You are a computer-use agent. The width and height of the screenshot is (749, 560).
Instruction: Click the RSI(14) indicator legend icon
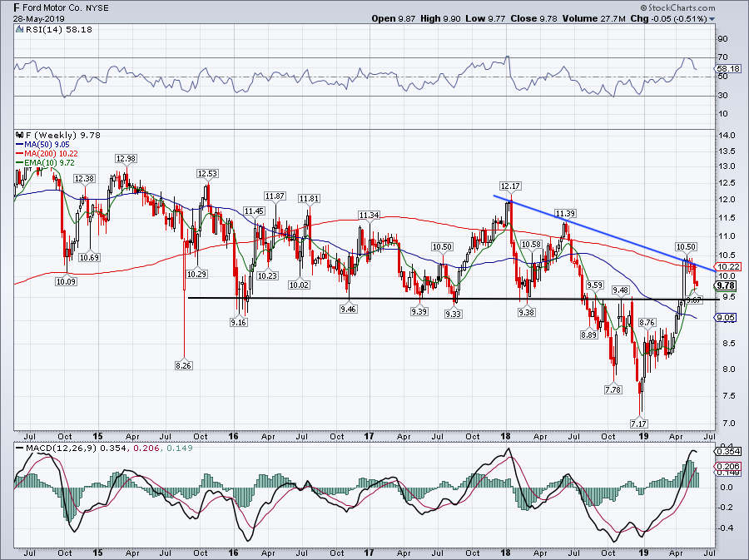[x=19, y=29]
